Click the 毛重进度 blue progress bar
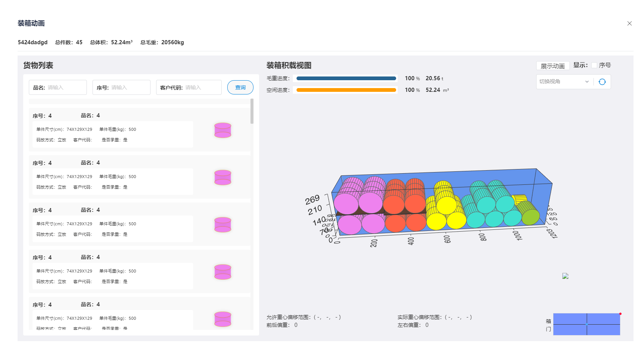The width and height of the screenshot is (644, 343). coord(346,78)
